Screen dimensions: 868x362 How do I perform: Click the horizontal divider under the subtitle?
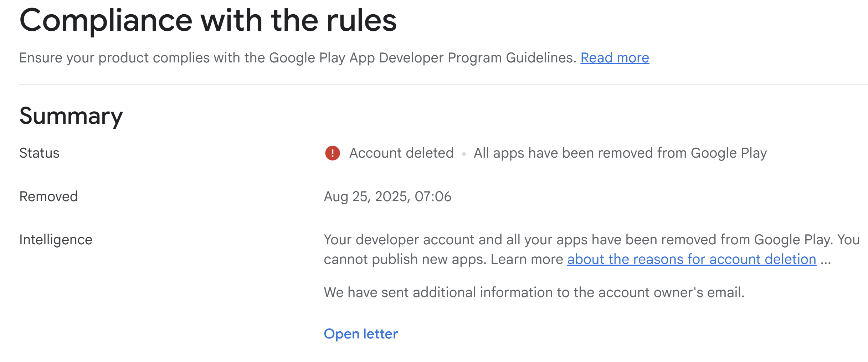443,84
